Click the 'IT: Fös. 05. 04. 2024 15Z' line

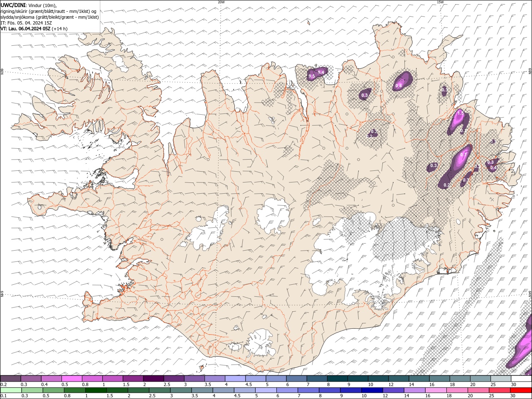point(26,23)
